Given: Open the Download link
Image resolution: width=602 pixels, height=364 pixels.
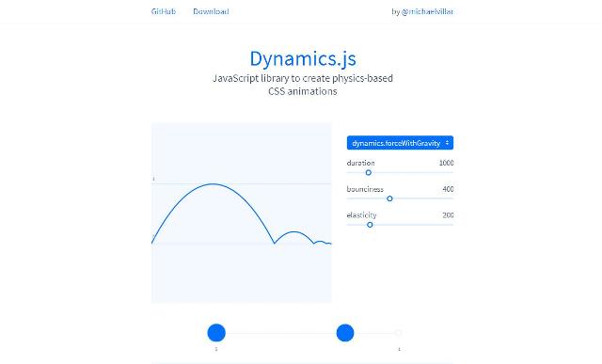Looking at the screenshot, I should 211,11.
